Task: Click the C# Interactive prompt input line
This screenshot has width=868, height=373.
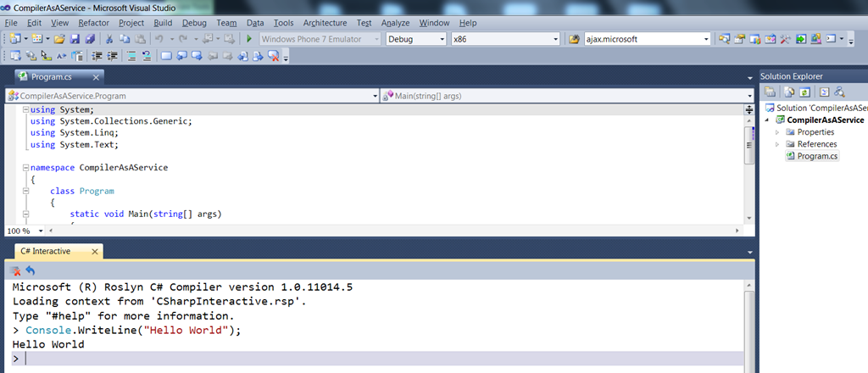Action: pyautogui.click(x=377, y=359)
